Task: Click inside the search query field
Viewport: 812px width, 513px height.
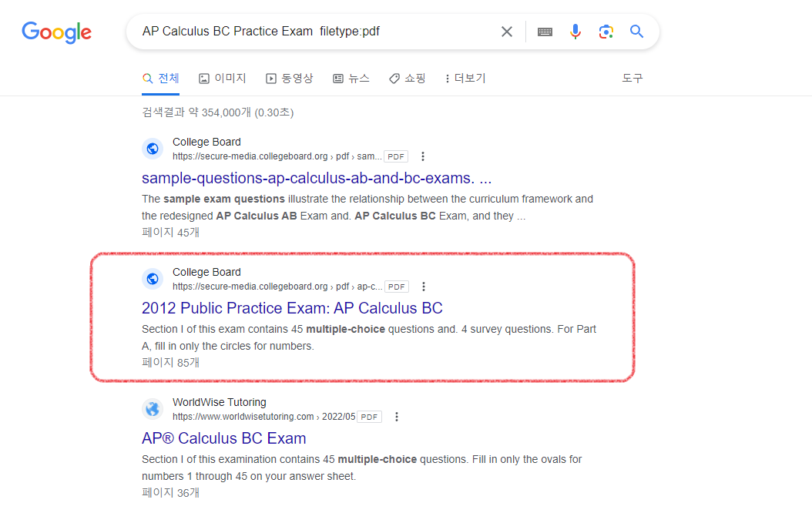Action: (316, 32)
